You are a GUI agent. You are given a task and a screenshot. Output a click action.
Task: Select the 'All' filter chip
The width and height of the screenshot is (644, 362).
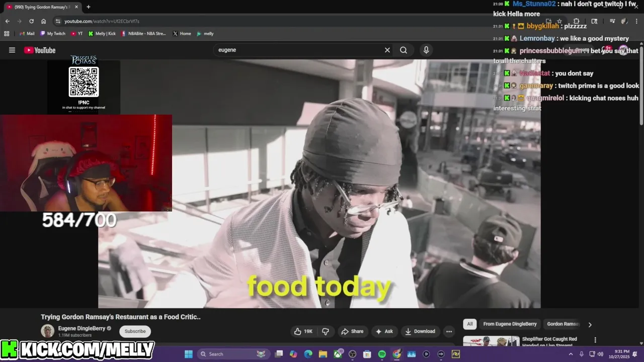(470, 324)
